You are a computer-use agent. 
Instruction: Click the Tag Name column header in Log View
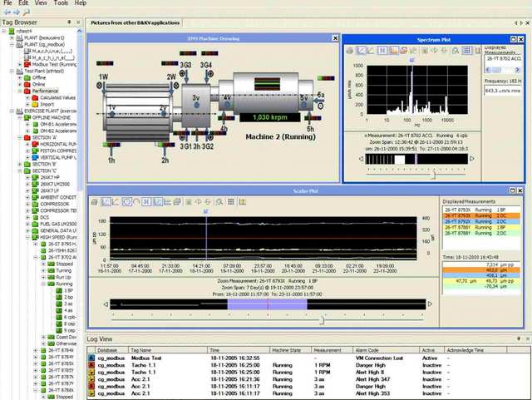141,350
